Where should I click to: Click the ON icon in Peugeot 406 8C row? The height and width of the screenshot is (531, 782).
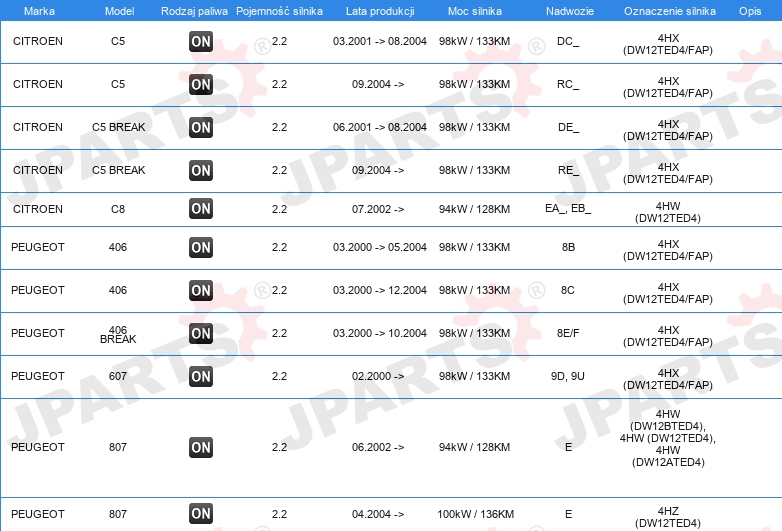pos(201,290)
